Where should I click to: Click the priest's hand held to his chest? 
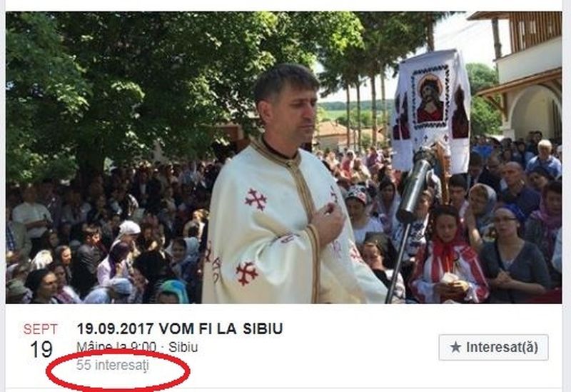(x=329, y=222)
